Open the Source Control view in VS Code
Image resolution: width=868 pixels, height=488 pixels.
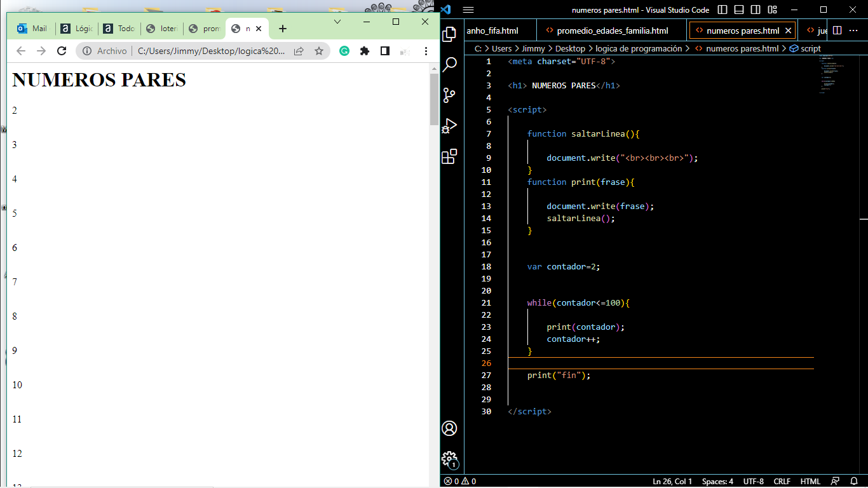pos(449,95)
